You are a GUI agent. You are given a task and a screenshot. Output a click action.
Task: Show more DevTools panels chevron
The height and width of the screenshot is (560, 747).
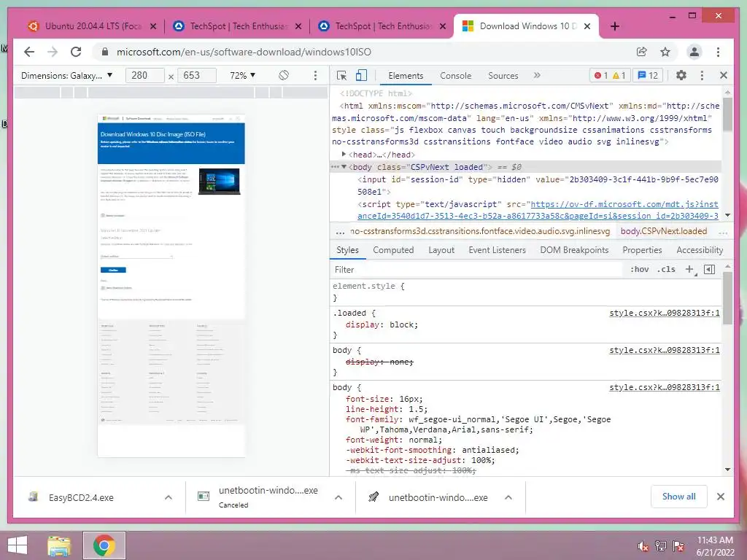click(537, 75)
